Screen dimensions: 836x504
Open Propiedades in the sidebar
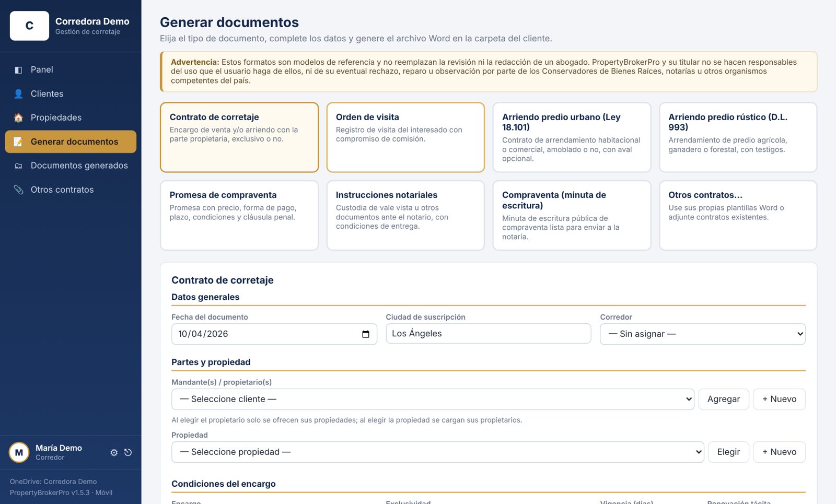click(x=71, y=118)
